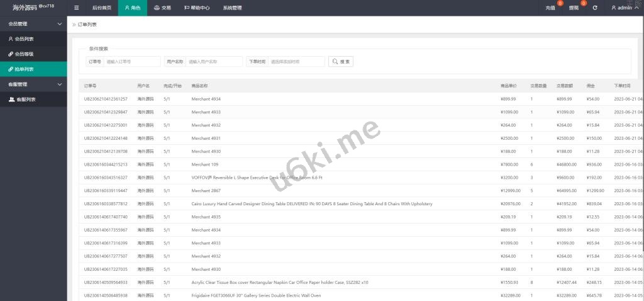The width and height of the screenshot is (644, 301).
Task: Open the 下单时间 date picker field
Action: point(296,62)
